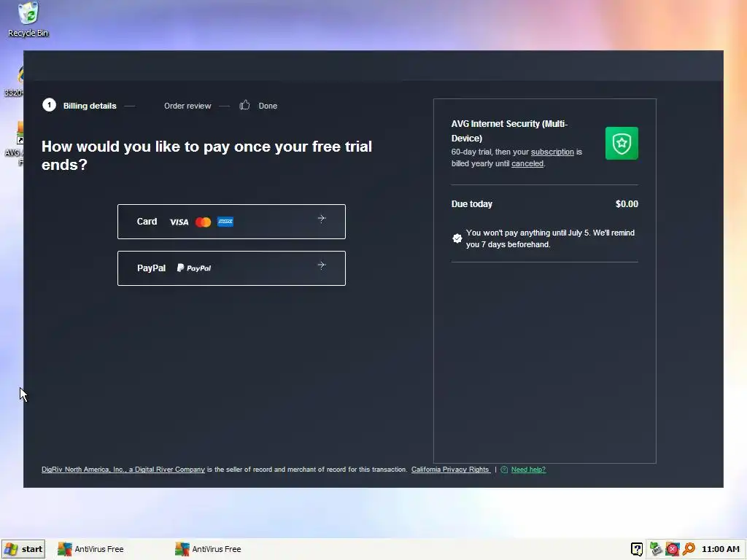Viewport: 747px width, 560px height.
Task: Go to the Order review step
Action: 187,106
